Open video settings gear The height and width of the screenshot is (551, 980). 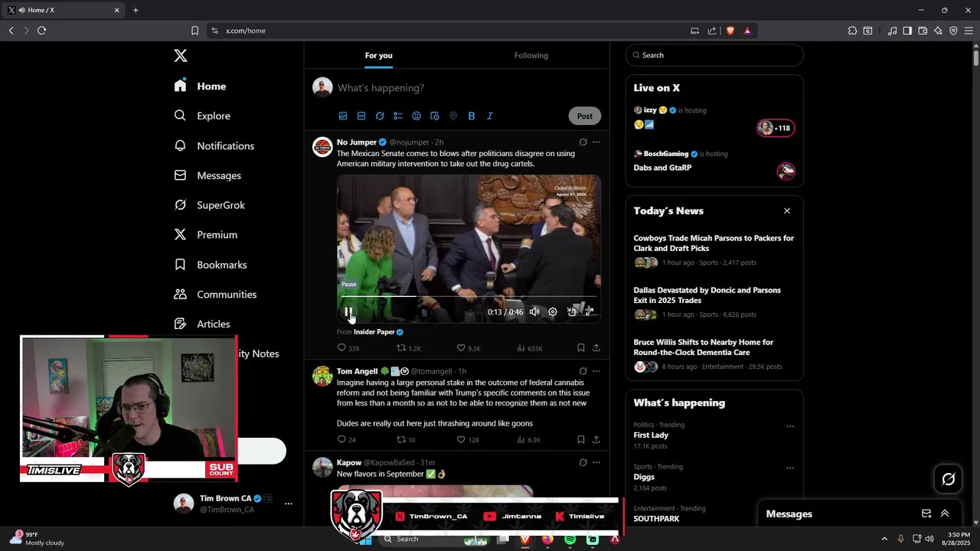(553, 312)
